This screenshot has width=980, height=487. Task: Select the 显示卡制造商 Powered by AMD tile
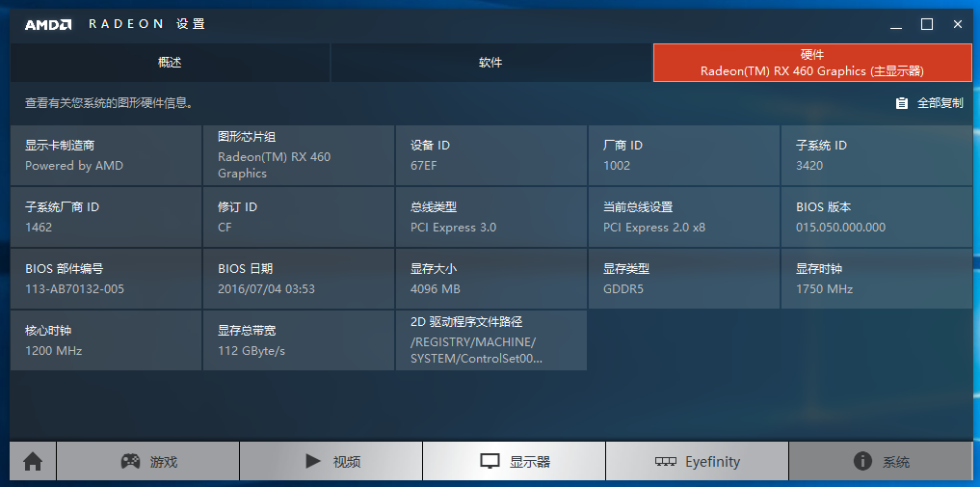coord(106,155)
